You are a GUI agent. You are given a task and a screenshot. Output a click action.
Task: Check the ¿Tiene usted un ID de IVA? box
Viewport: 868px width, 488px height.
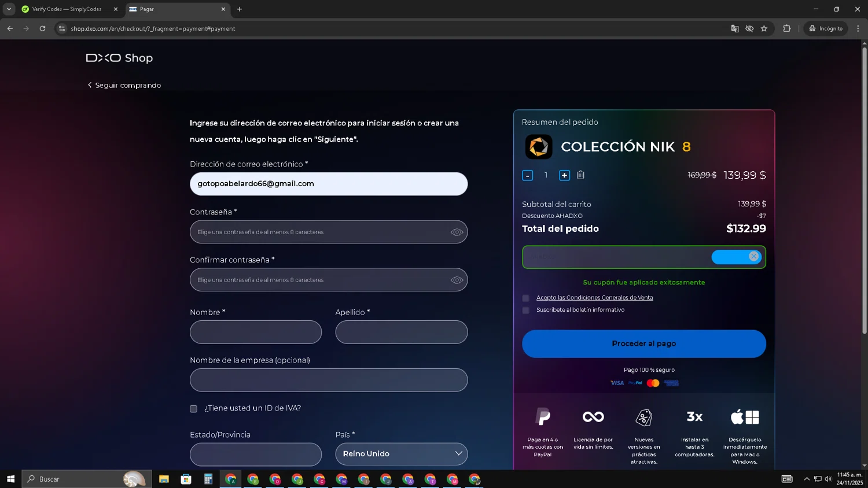click(193, 409)
